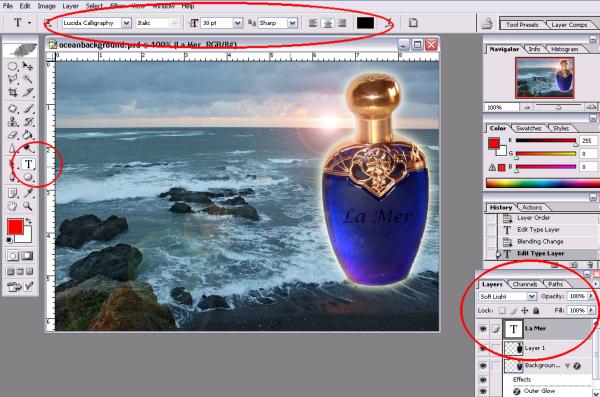Switch to the Swatches tab
Viewport: 600px width, 397px height.
(528, 128)
